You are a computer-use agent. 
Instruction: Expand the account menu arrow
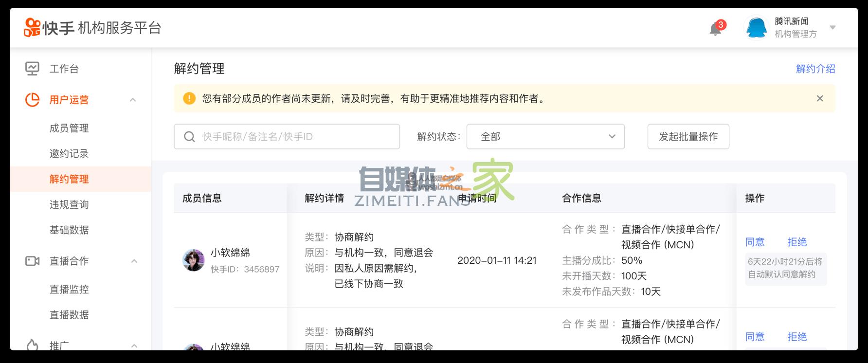pos(832,28)
